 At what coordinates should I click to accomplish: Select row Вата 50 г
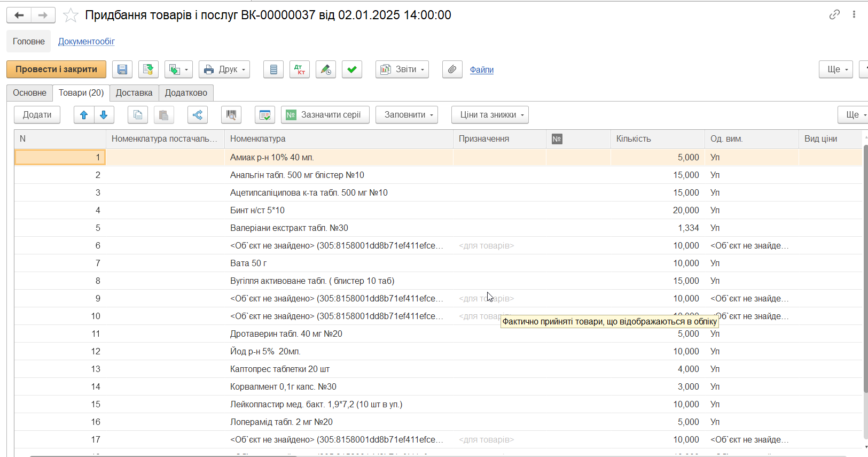pos(438,263)
